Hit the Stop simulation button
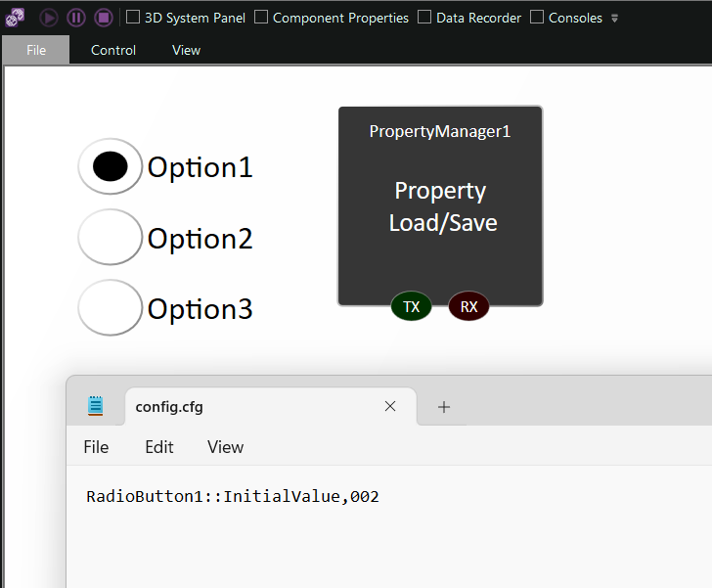This screenshot has width=712, height=588. (x=104, y=18)
